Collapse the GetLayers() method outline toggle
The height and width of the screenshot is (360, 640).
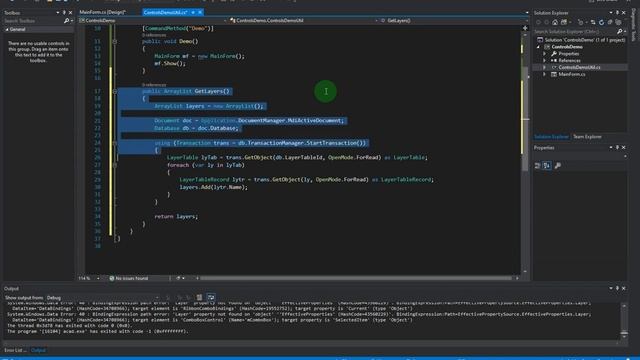(x=115, y=91)
